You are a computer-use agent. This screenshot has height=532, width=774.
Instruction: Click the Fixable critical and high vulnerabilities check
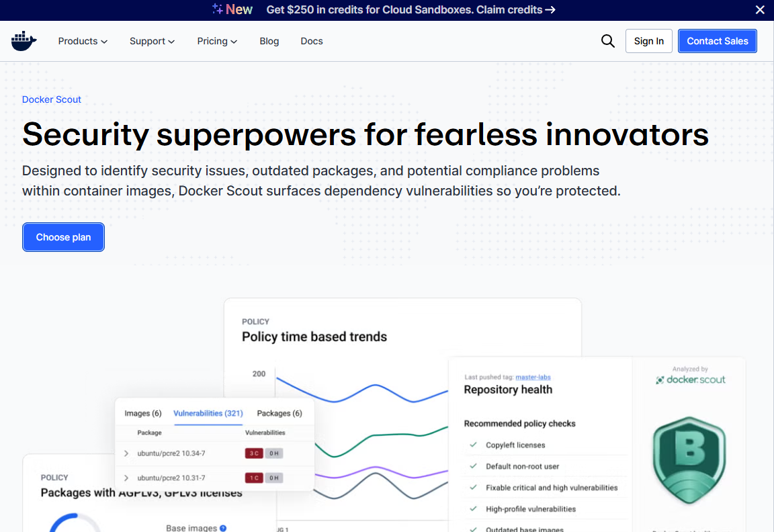coord(552,488)
